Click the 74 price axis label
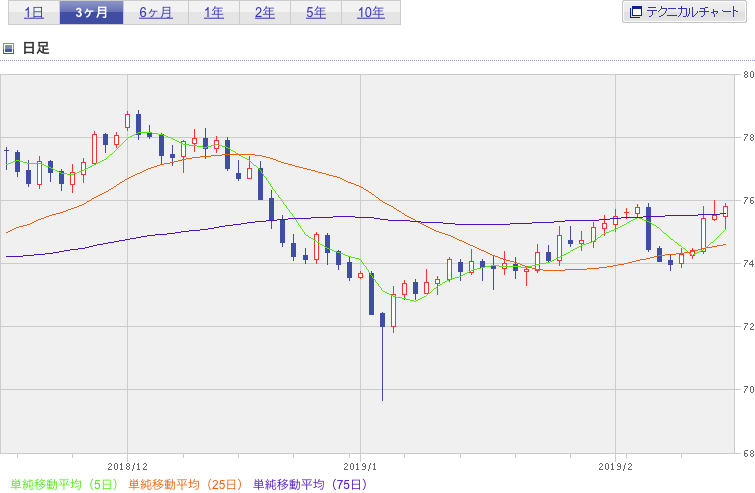 tap(748, 263)
